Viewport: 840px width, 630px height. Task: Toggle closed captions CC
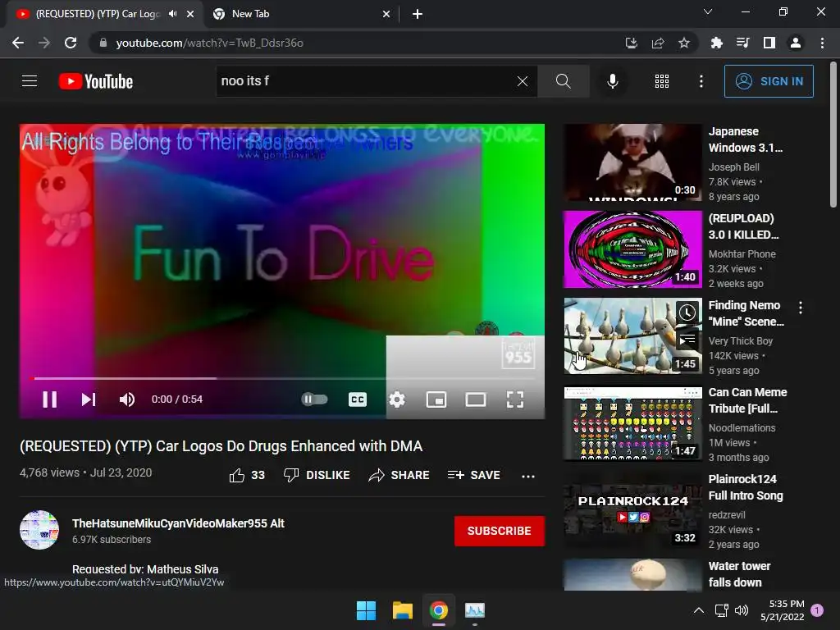(x=358, y=399)
